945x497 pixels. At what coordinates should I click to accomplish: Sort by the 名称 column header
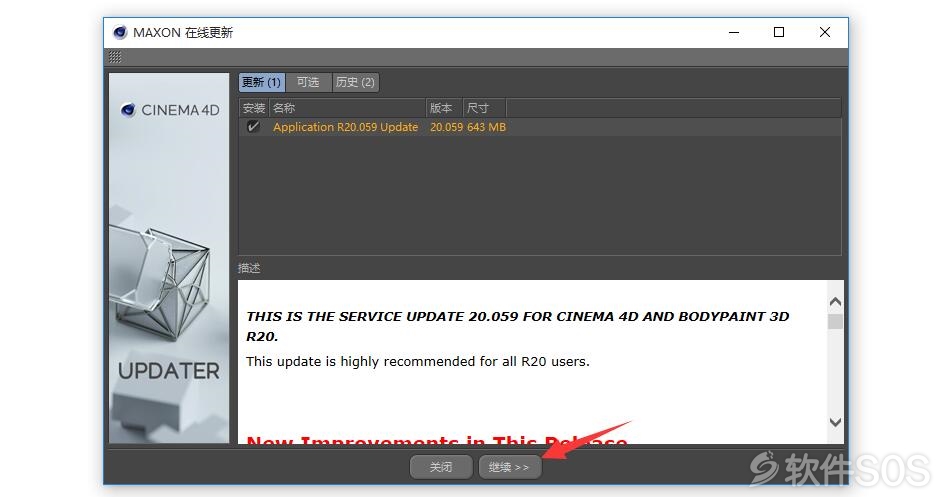[348, 108]
